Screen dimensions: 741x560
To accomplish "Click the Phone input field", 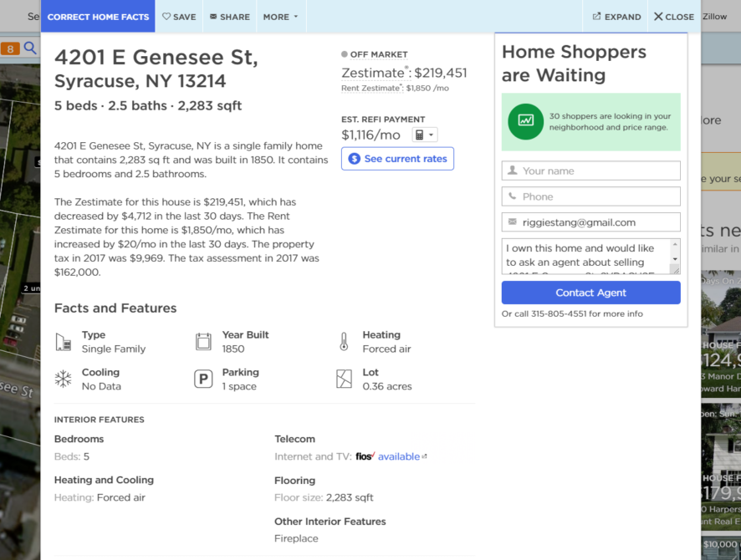I will tap(590, 196).
